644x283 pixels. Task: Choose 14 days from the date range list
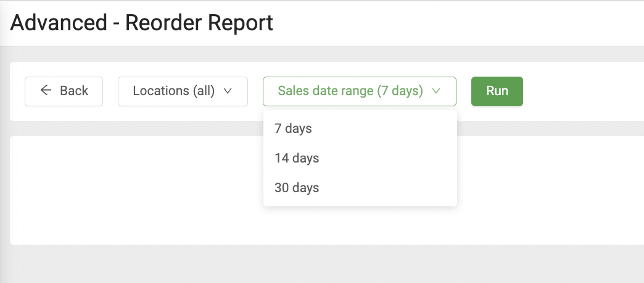297,158
